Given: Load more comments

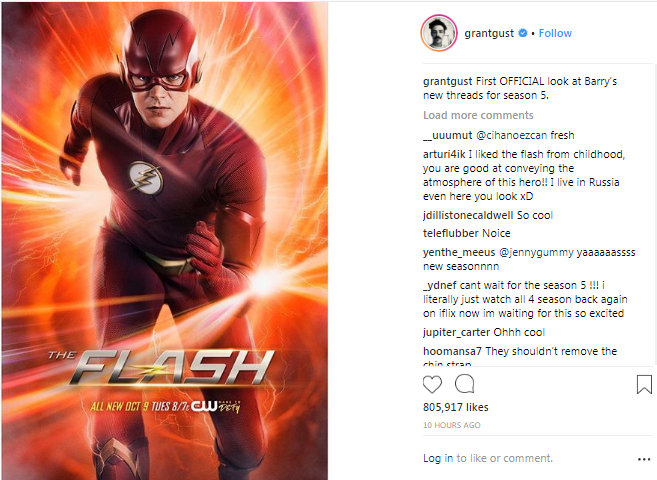Looking at the screenshot, I should tap(478, 115).
